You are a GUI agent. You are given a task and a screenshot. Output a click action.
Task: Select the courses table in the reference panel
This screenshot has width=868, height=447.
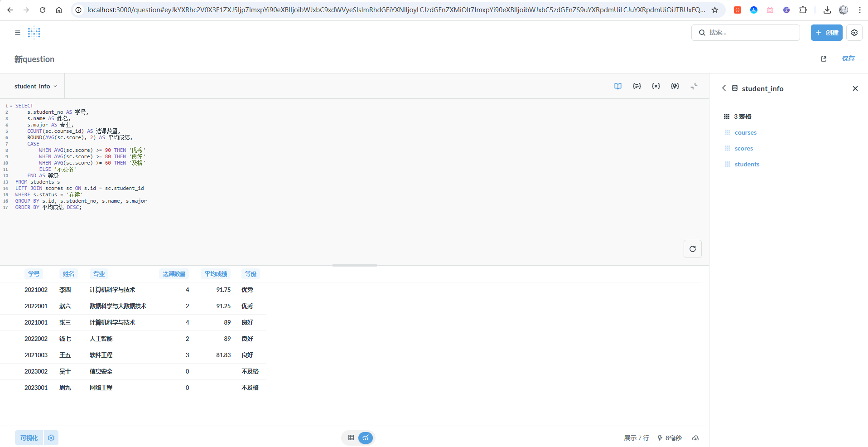click(x=745, y=133)
